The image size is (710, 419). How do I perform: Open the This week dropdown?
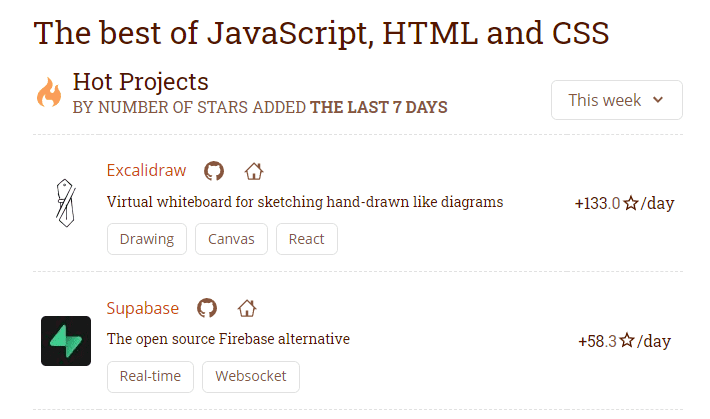click(616, 100)
